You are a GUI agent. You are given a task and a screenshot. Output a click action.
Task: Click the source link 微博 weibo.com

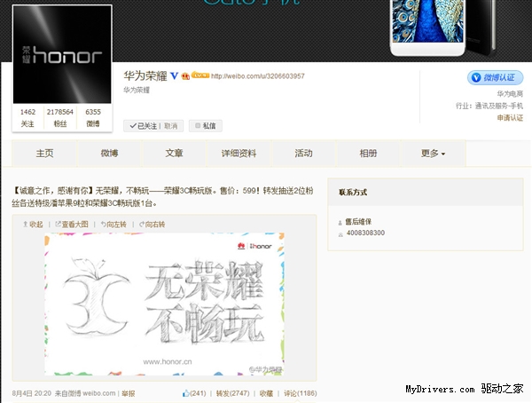(91, 393)
